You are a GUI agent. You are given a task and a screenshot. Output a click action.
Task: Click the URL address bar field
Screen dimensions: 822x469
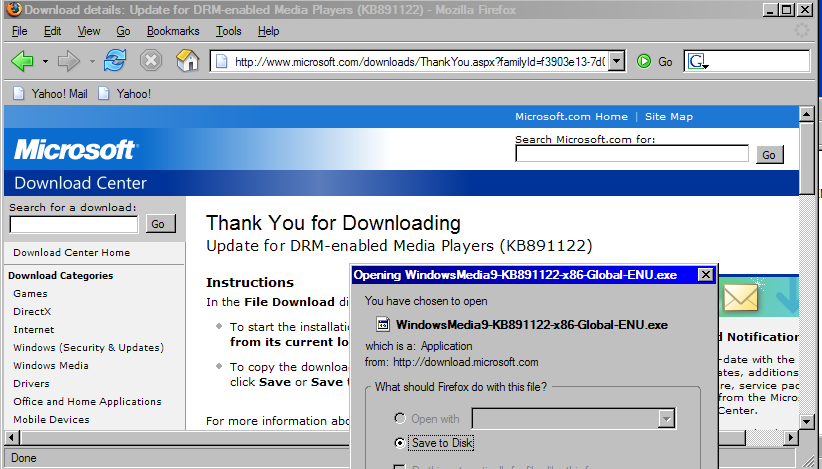tap(419, 62)
